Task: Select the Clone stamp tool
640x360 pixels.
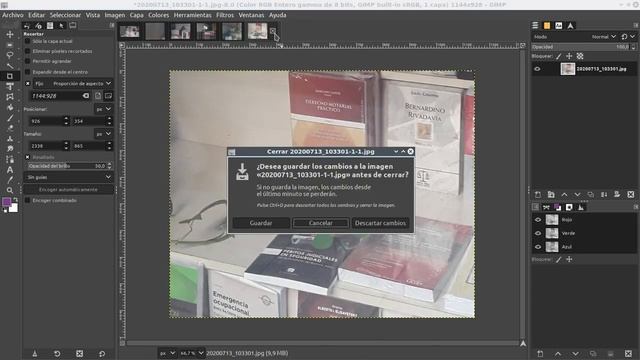Action: [10, 139]
